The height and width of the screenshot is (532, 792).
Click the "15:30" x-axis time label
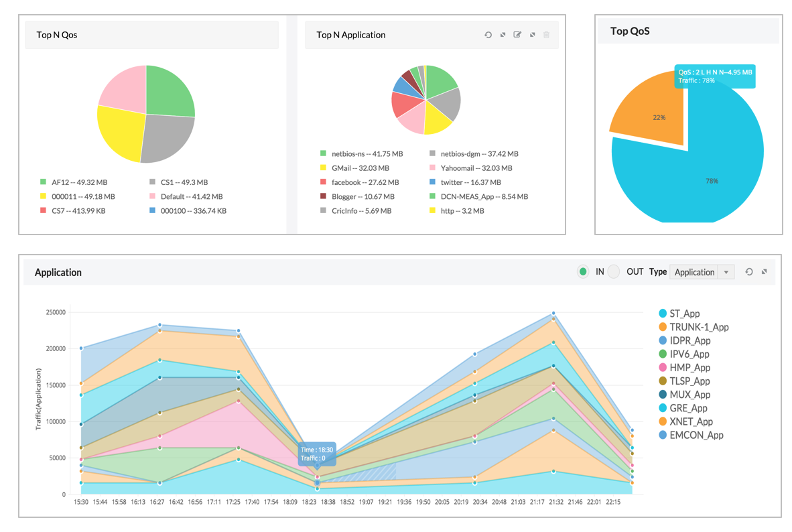[x=81, y=503]
